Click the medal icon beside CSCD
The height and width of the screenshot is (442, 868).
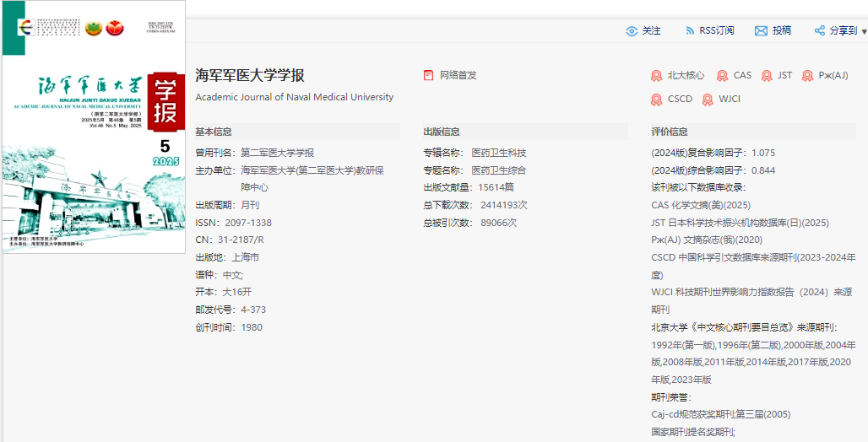pyautogui.click(x=657, y=100)
